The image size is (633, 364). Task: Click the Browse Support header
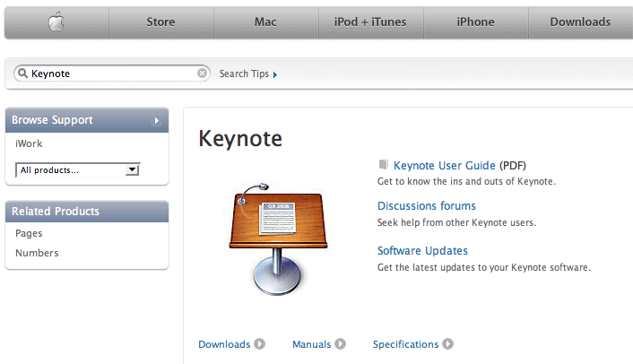point(87,120)
